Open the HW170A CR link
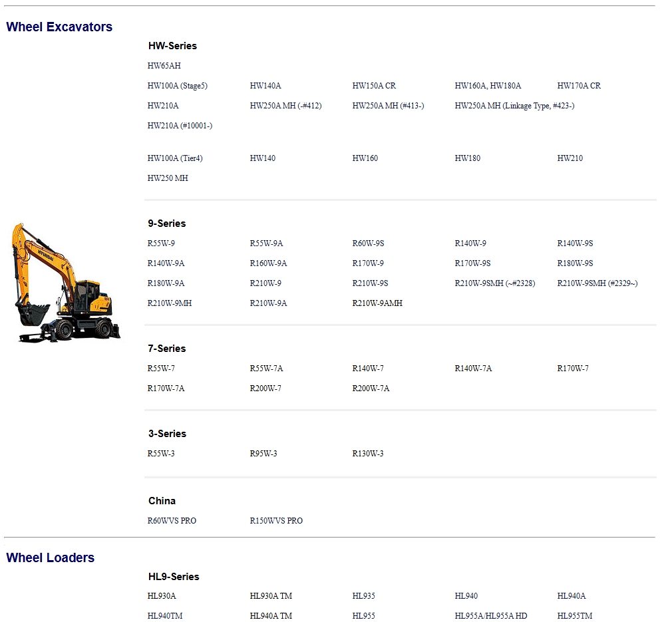 579,86
